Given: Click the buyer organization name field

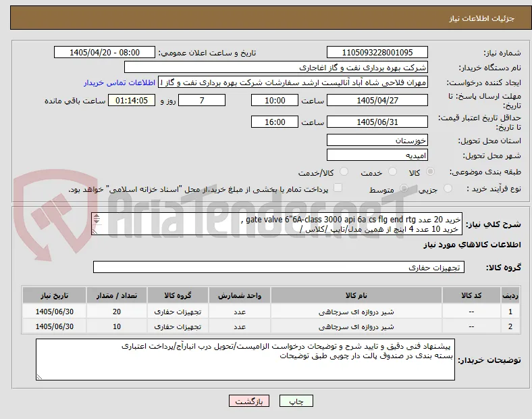Looking at the screenshot, I should 276,67.
